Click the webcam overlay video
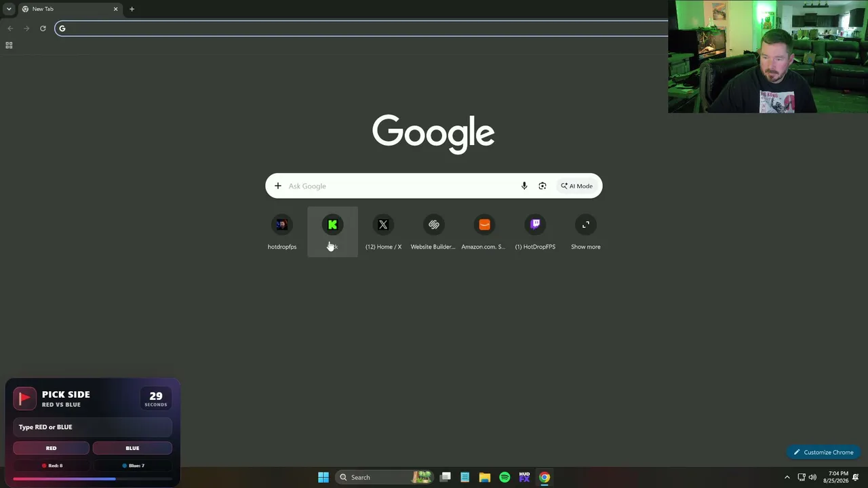This screenshot has height=488, width=868. 768,56
